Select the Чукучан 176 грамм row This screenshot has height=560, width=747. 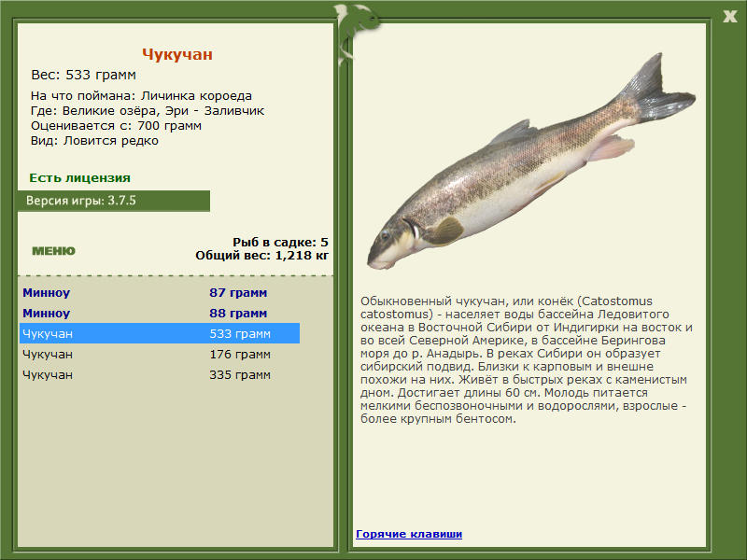pos(160,354)
